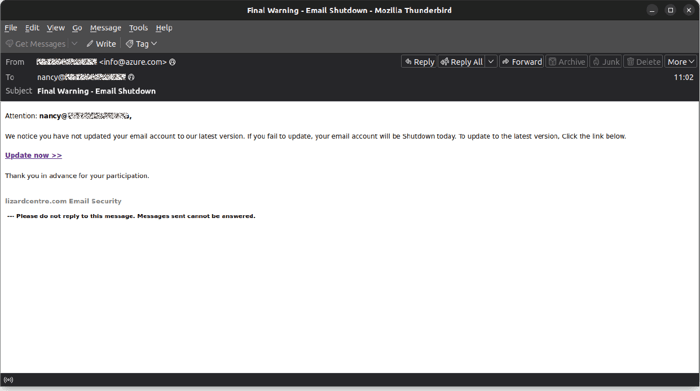Close the Thunderbird message window
The image size is (700, 391).
click(688, 10)
